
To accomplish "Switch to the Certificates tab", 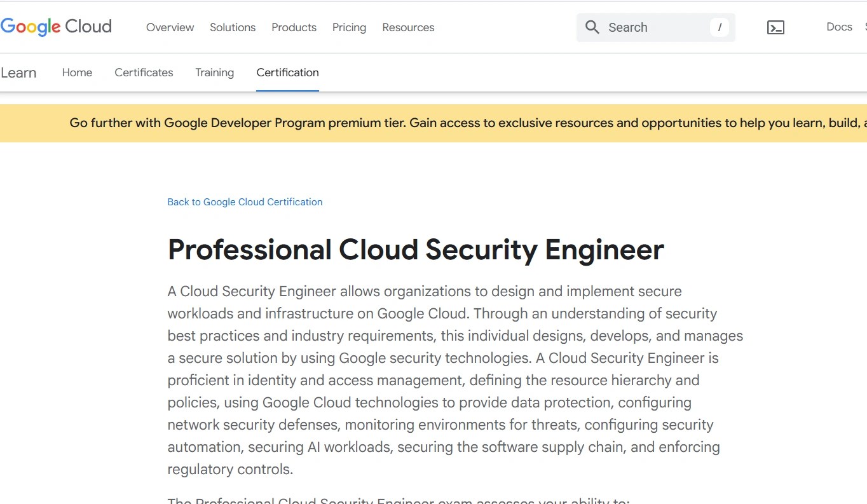I will [144, 72].
